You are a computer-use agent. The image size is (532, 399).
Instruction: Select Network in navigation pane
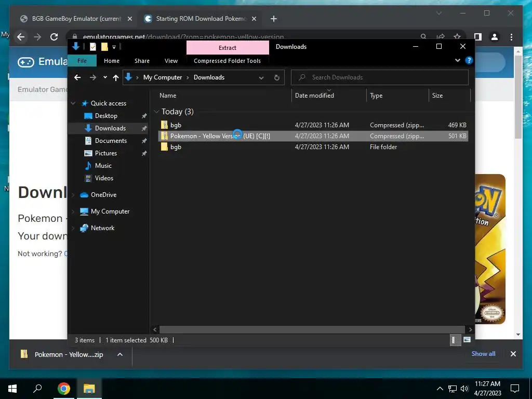[102, 228]
